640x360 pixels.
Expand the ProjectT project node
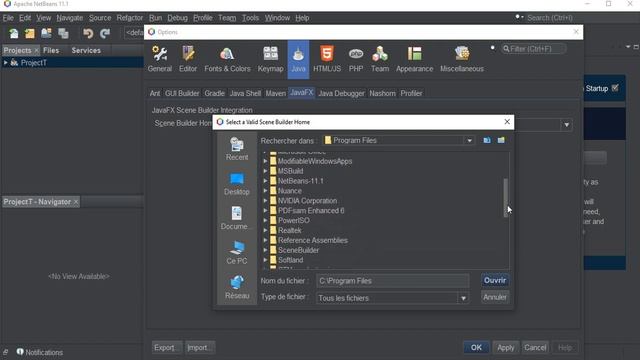tap(5, 62)
